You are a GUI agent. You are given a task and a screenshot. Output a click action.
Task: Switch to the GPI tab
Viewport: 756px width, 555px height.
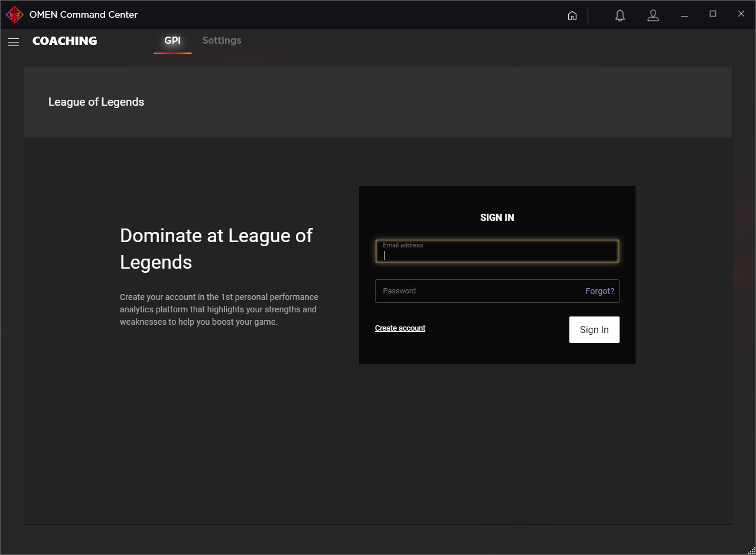point(172,41)
